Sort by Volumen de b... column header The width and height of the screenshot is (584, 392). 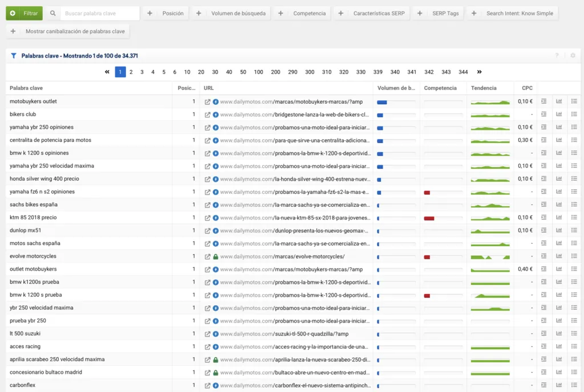point(396,88)
